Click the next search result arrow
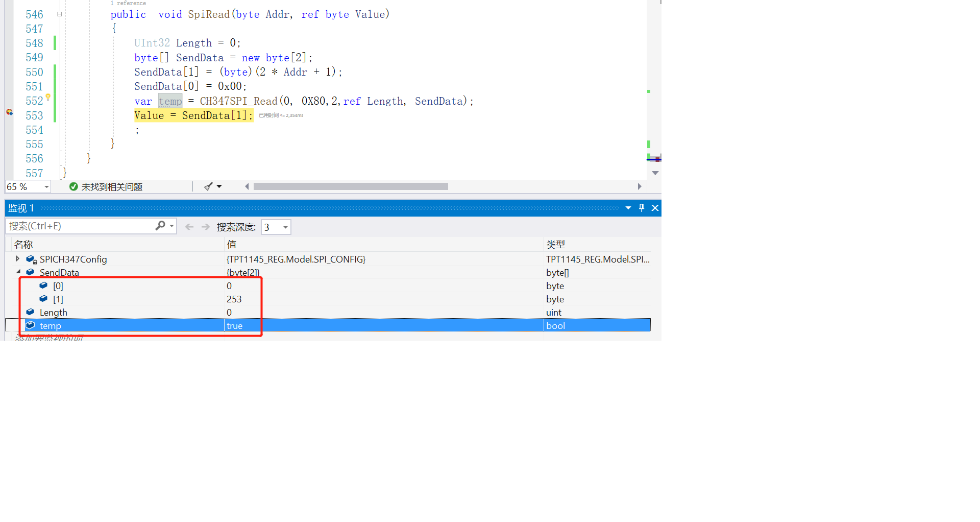The image size is (980, 522). (x=206, y=227)
